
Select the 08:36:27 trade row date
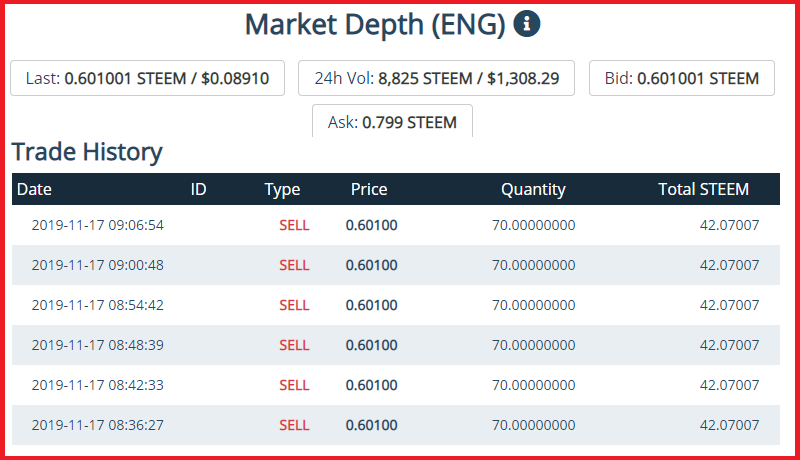click(x=97, y=425)
